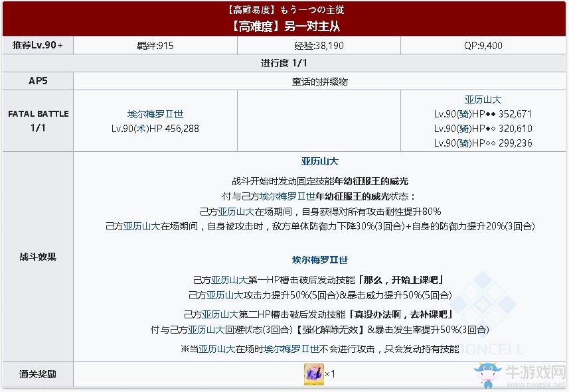Click the 骑 class link beside HP 299,236
569x392 pixels.
pos(464,143)
